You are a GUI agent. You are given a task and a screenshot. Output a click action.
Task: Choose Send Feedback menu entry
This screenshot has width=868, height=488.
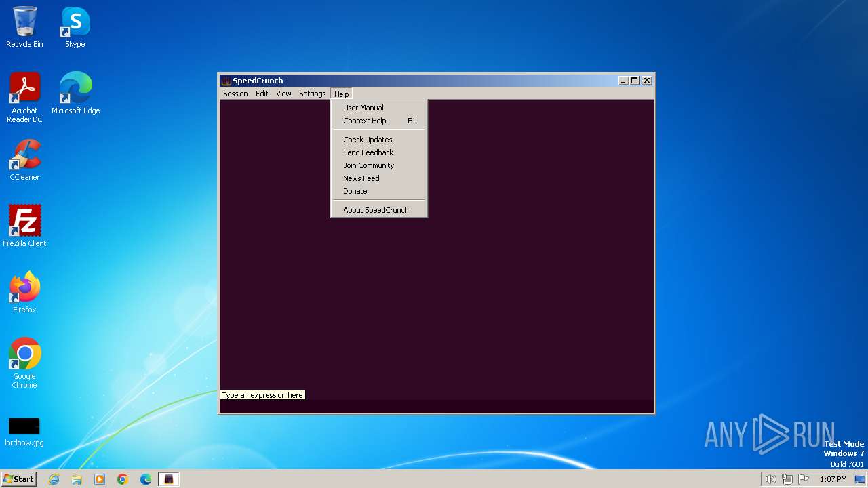(379, 152)
